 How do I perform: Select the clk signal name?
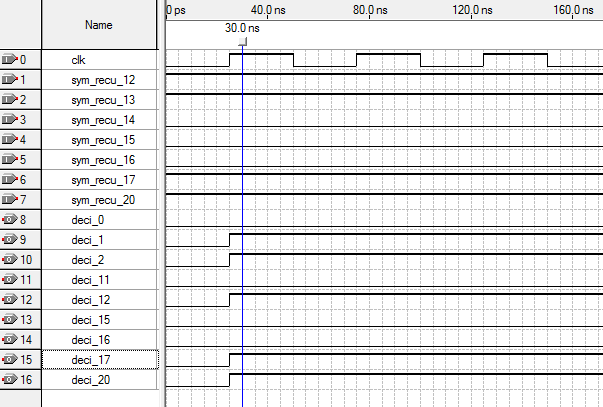78,60
